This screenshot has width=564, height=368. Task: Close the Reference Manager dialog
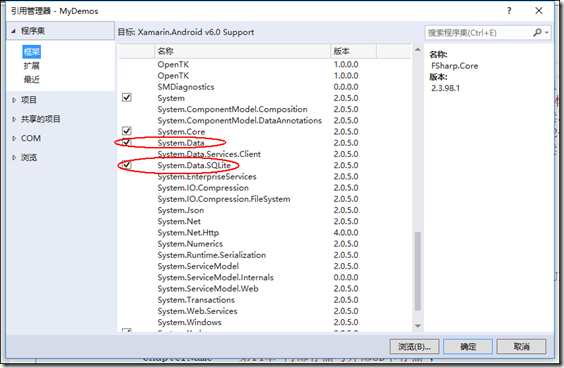538,11
